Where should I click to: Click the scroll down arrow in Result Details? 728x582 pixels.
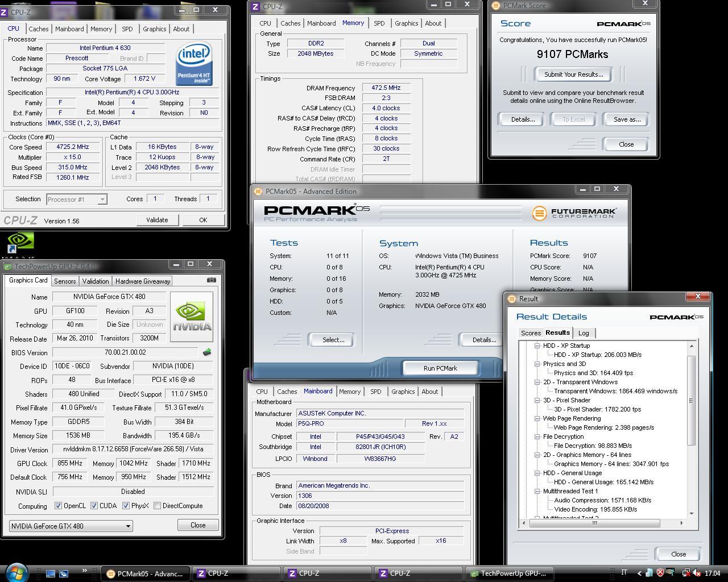click(x=692, y=514)
